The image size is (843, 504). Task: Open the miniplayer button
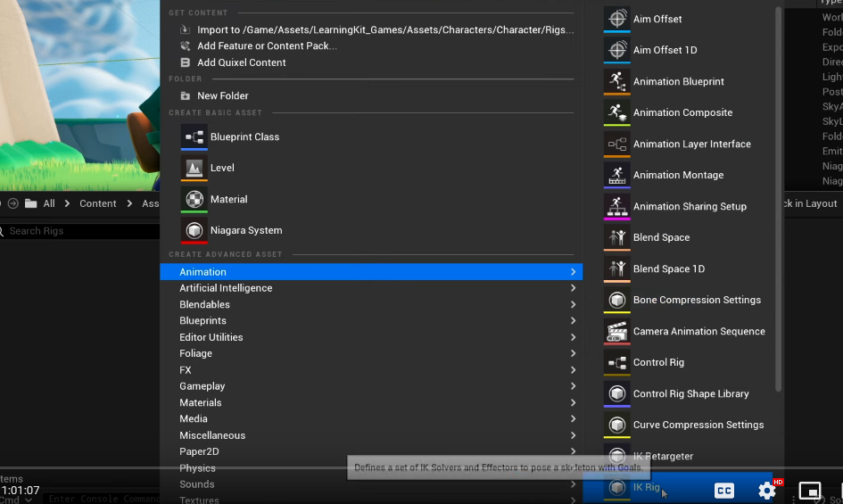pyautogui.click(x=810, y=490)
